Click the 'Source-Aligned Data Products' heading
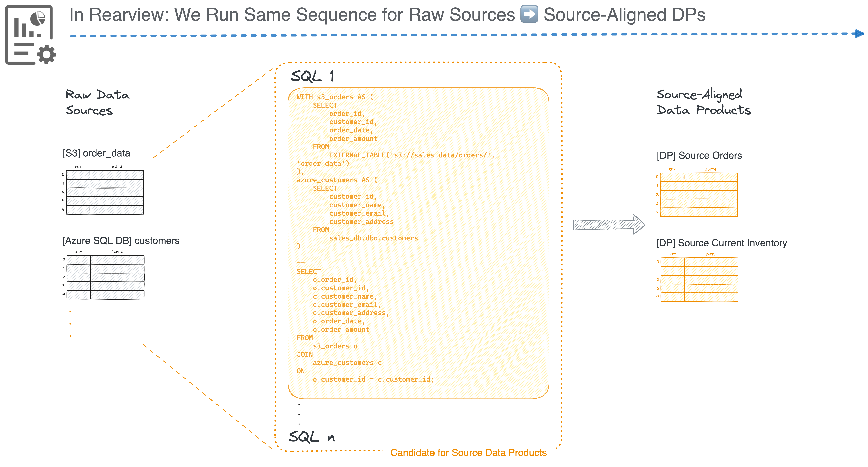 coord(704,102)
